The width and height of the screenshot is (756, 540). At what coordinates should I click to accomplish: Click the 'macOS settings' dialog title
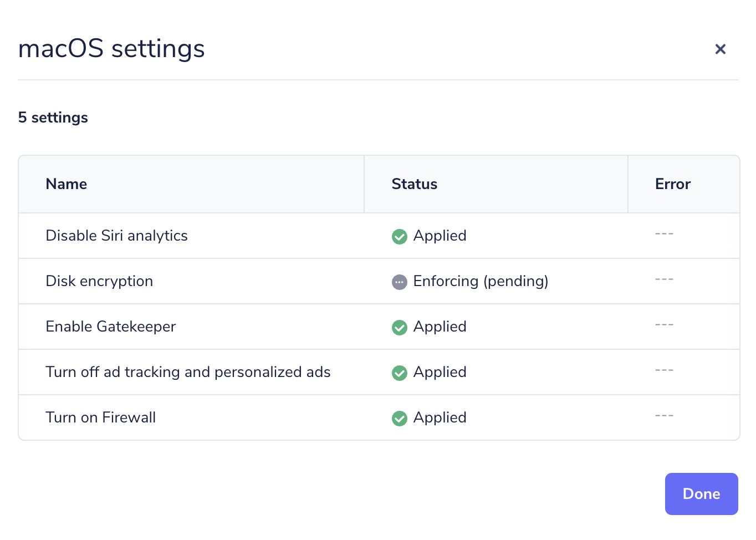point(111,49)
